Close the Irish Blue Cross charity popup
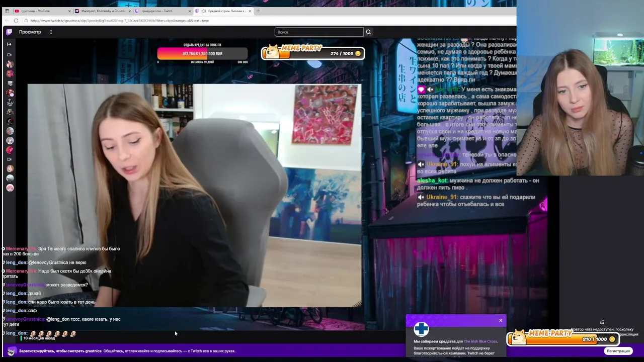This screenshot has height=362, width=644. tap(501, 320)
